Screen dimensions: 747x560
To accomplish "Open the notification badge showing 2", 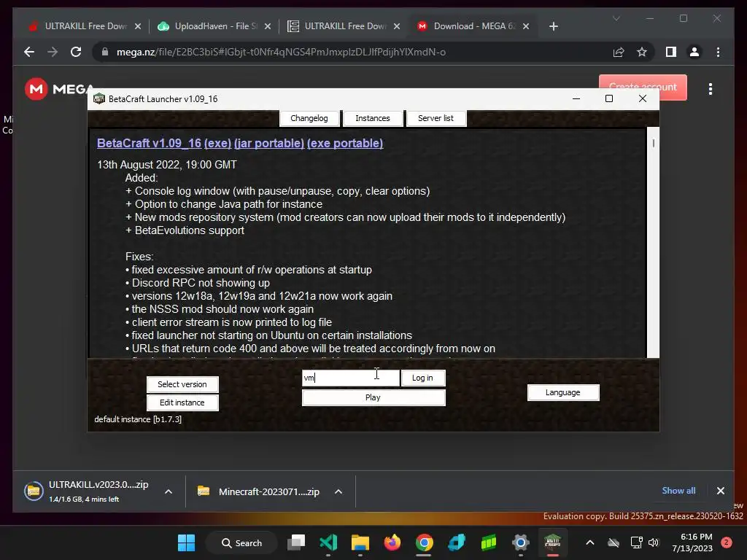I will [727, 542].
